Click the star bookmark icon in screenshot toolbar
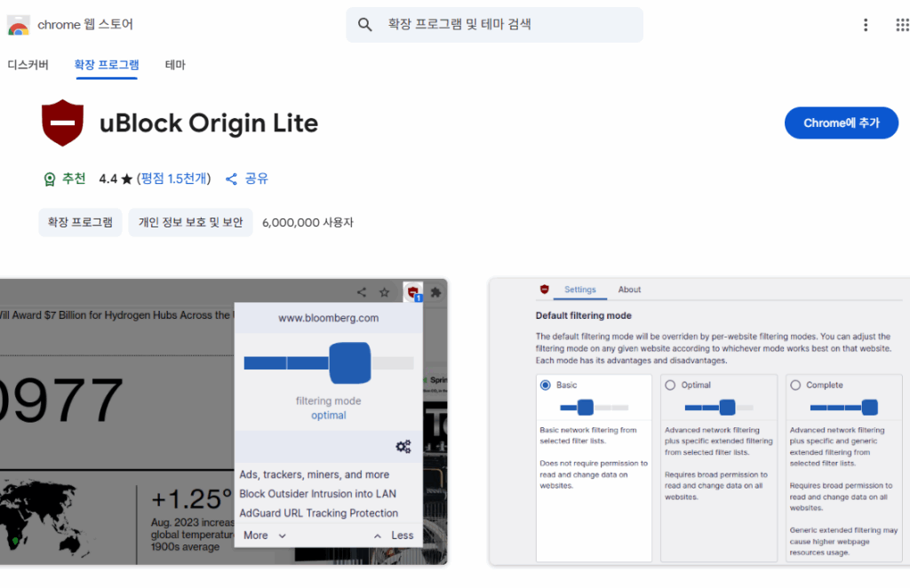 [x=384, y=292]
